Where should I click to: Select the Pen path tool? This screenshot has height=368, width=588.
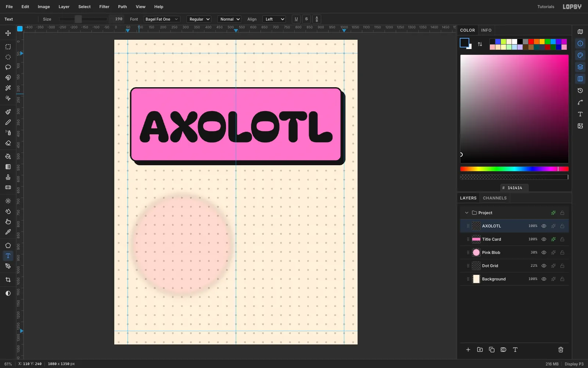pos(8,266)
